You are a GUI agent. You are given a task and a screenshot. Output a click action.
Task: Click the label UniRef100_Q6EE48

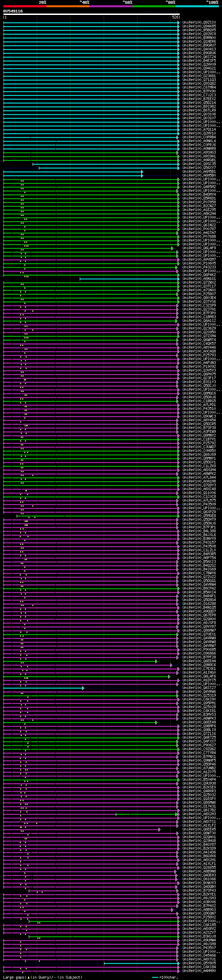pyautogui.click(x=199, y=722)
